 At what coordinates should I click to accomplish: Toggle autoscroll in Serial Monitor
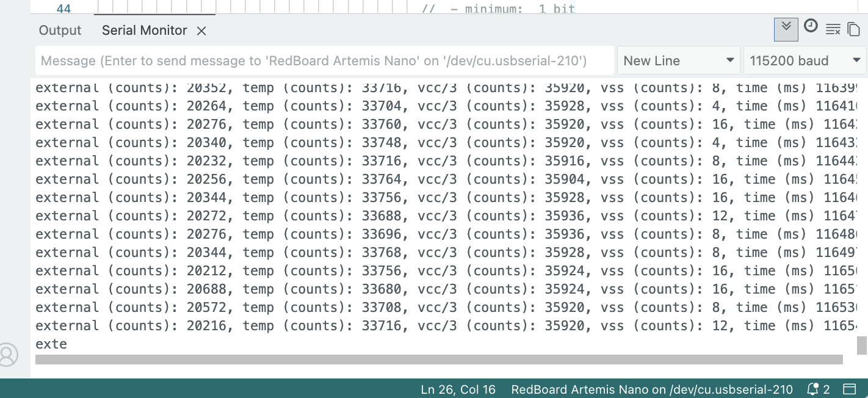786,29
